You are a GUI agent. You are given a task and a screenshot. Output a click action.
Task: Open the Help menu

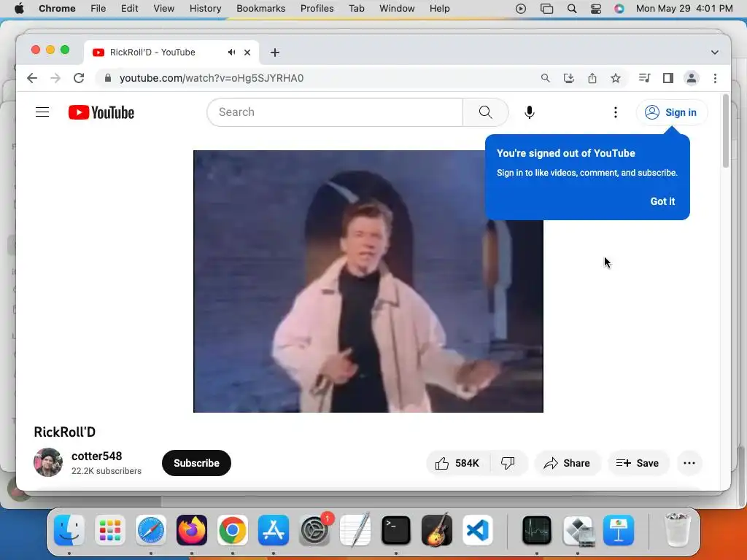[439, 9]
